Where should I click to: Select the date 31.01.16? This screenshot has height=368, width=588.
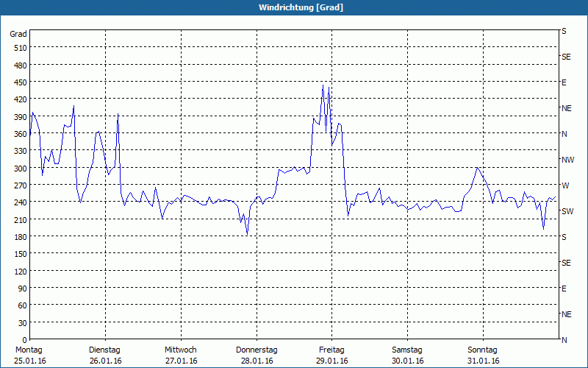coord(484,361)
